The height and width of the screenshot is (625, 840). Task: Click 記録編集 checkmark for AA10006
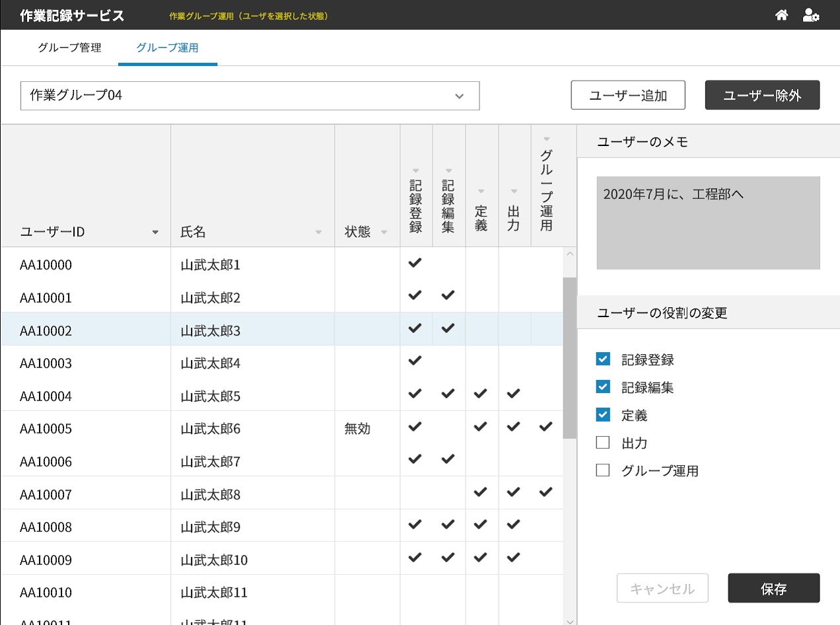[x=448, y=459]
